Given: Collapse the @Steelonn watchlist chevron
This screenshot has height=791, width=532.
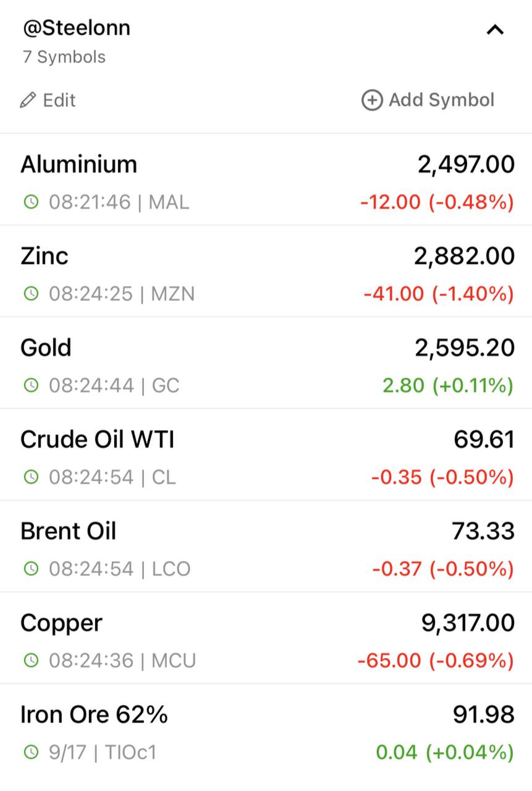Looking at the screenshot, I should click(x=495, y=30).
